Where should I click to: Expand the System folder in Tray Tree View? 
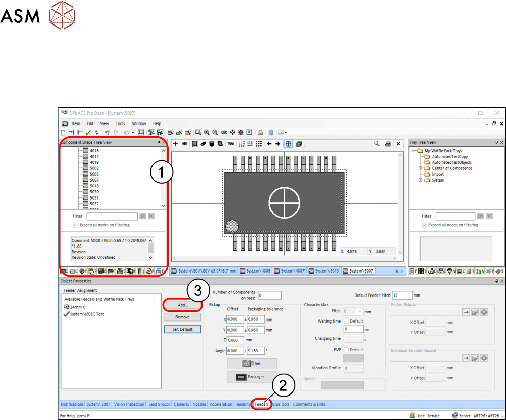click(x=420, y=180)
